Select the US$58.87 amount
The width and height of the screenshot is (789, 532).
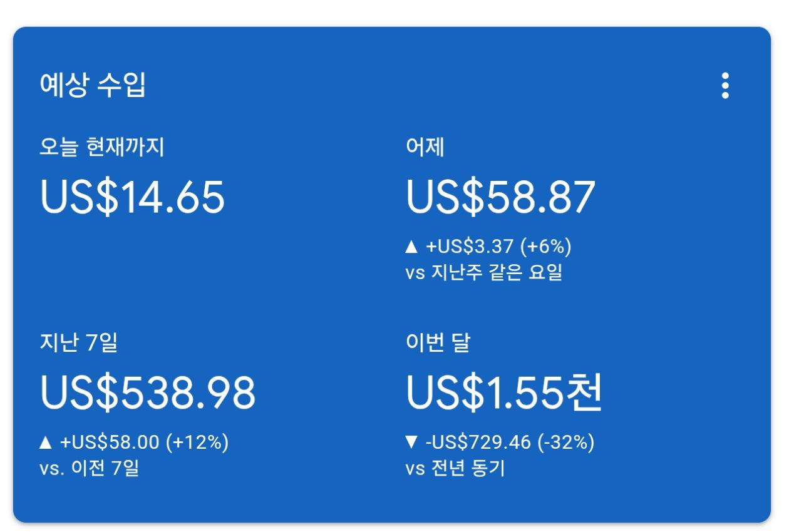[501, 197]
